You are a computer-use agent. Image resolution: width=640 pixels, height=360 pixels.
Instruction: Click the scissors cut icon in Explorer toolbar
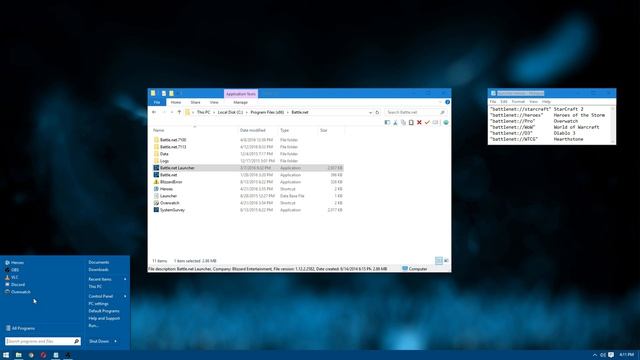pos(395,122)
